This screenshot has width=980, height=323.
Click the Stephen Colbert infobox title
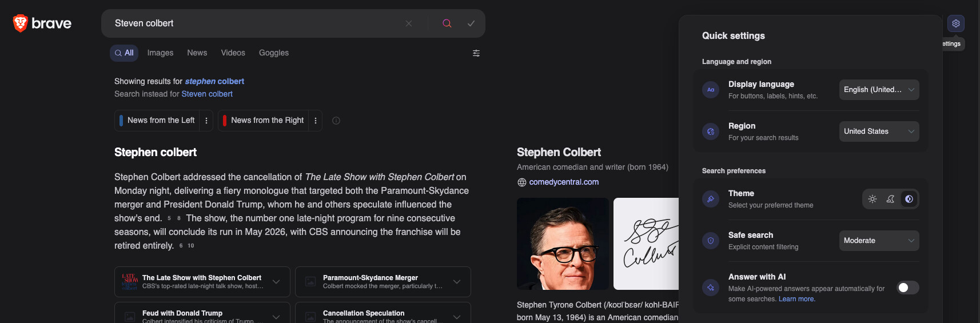[559, 153]
